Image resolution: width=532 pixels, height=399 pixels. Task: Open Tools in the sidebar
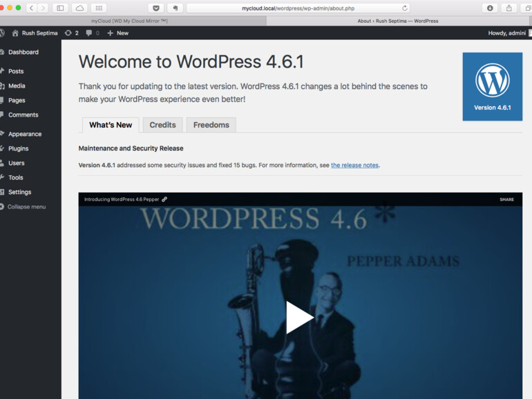pos(16,177)
